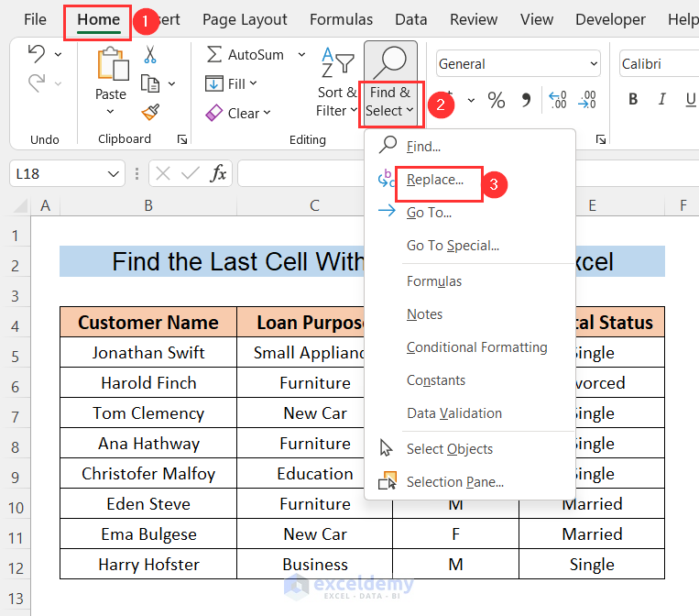The height and width of the screenshot is (616, 699).
Task: Switch to the Page Layout tab
Action: (x=245, y=19)
